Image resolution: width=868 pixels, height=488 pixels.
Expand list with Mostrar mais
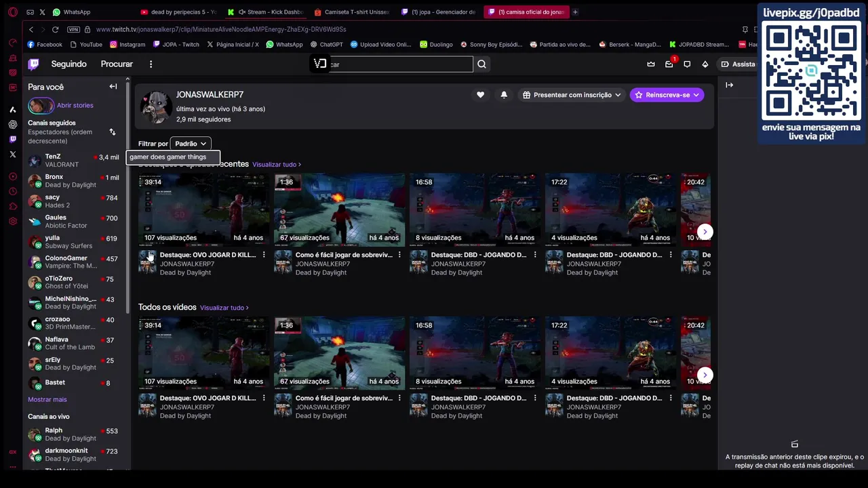point(47,399)
